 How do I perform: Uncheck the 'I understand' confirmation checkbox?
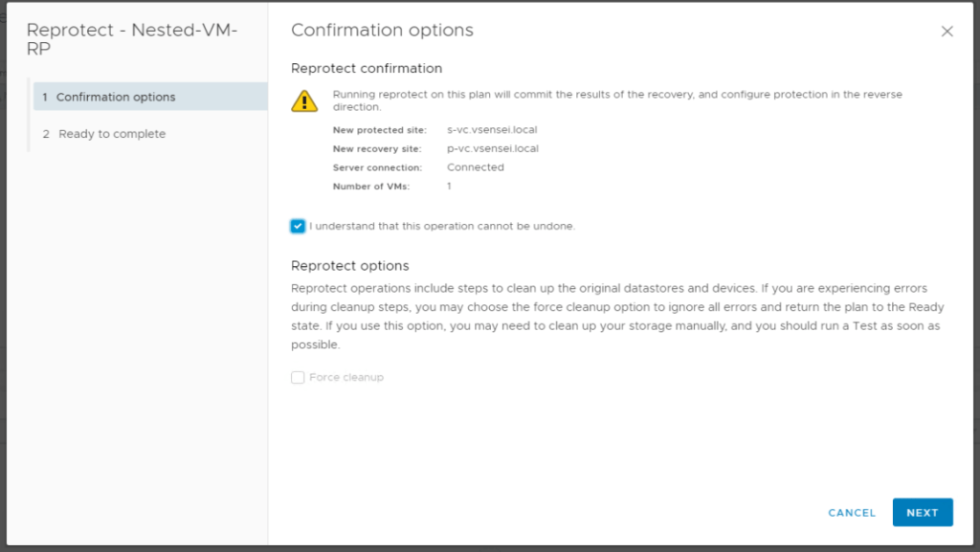point(299,227)
